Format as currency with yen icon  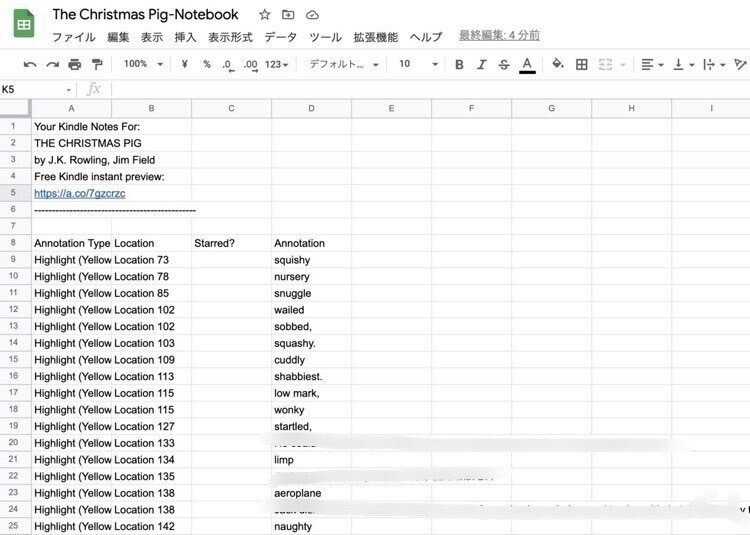tap(185, 64)
